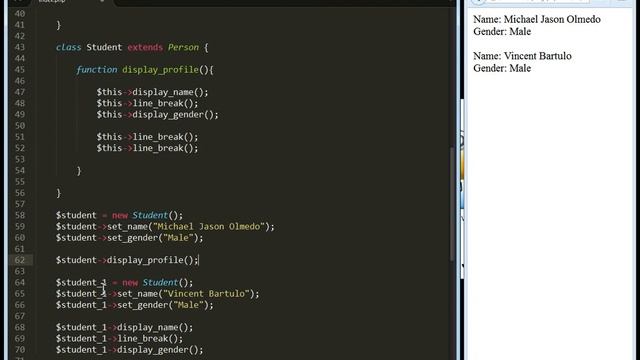Screen dimensions: 640x360
Task: Click the "Male" string on line 66
Action: point(188,305)
